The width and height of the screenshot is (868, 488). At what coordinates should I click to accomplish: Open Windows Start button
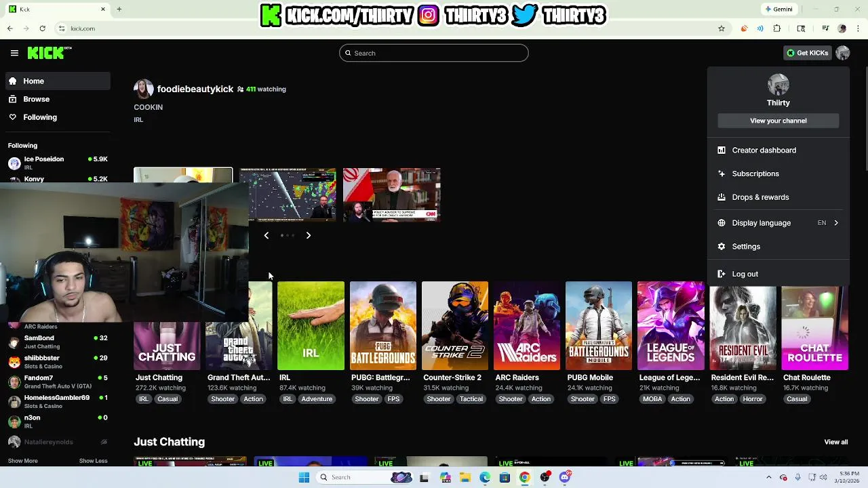pos(304,477)
